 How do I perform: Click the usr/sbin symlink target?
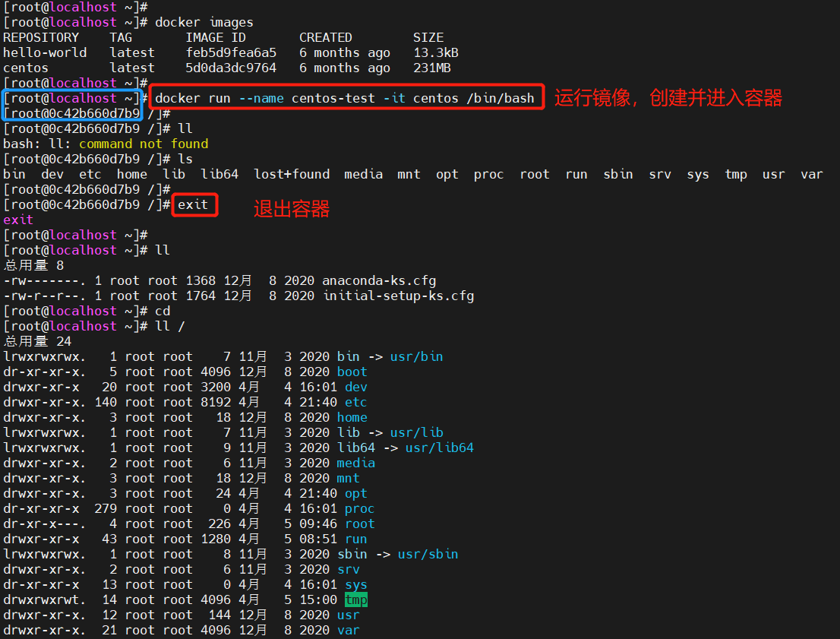428,555
